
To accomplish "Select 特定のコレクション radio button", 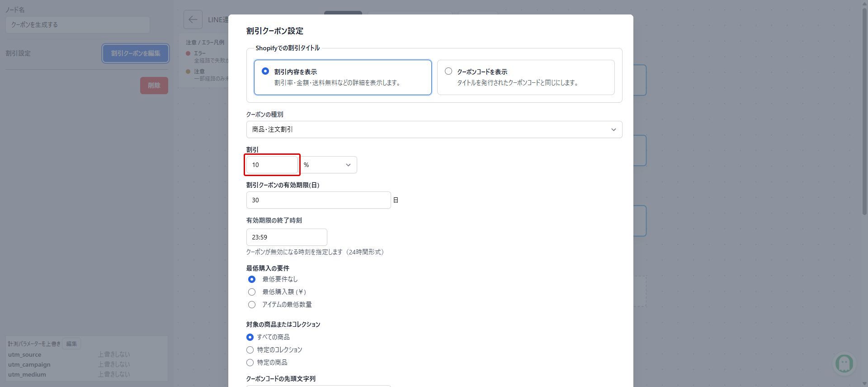I will 250,350.
